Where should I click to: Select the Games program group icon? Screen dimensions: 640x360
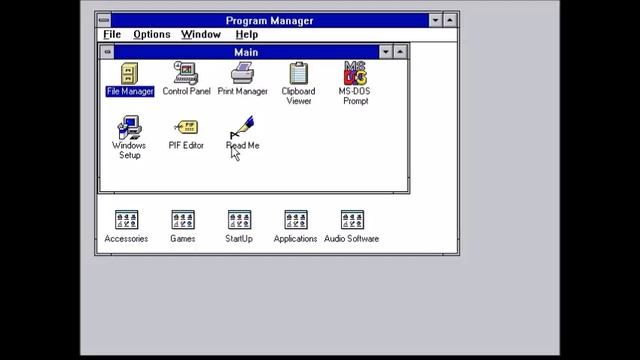point(183,220)
